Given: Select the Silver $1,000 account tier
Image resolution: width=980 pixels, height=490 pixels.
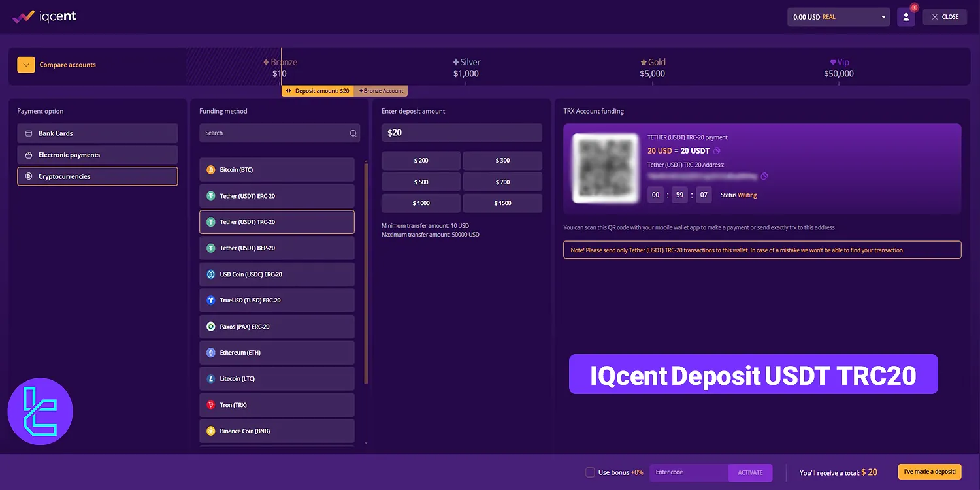Looking at the screenshot, I should 466,68.
